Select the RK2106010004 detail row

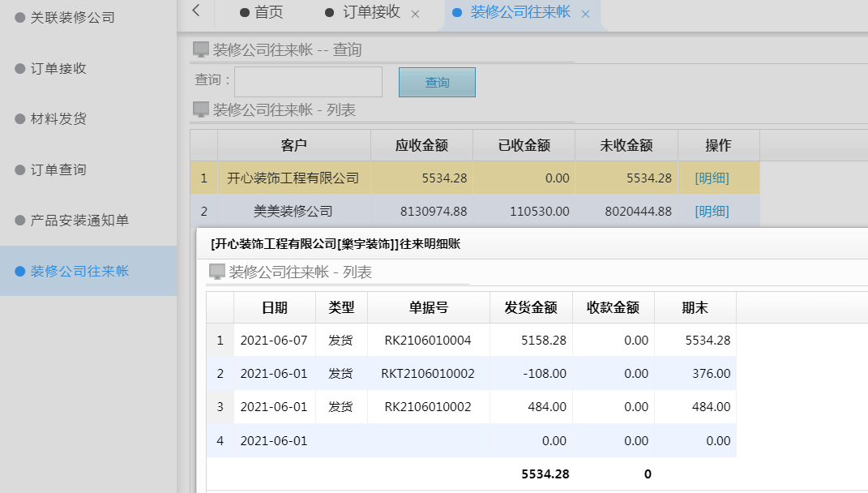click(427, 341)
